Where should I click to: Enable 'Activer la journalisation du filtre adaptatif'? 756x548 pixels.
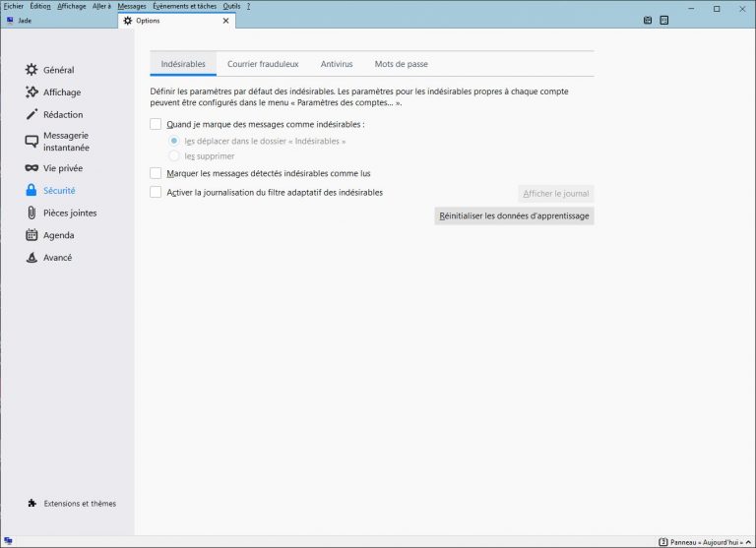[156, 192]
